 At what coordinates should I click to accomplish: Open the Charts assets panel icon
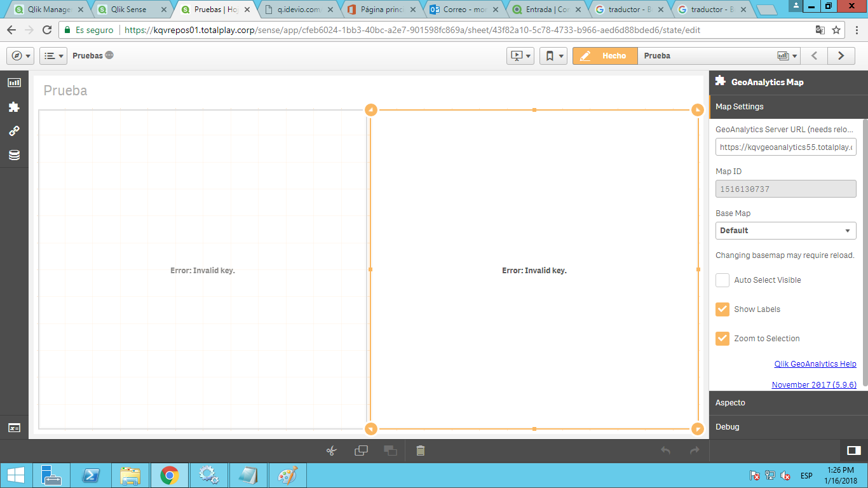click(14, 83)
